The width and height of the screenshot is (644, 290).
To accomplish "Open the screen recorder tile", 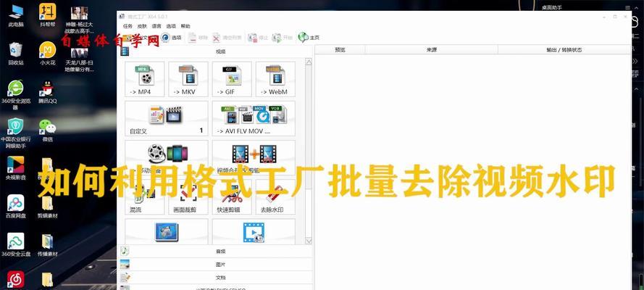I will (x=167, y=232).
